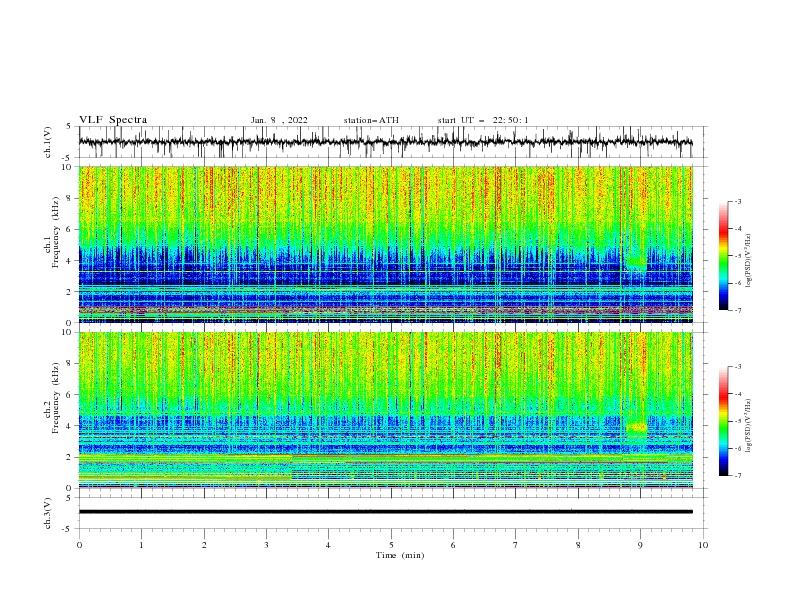The width and height of the screenshot is (792, 612).
Task: Click the 'start UT = 22:50:1' label
Action: coord(483,120)
